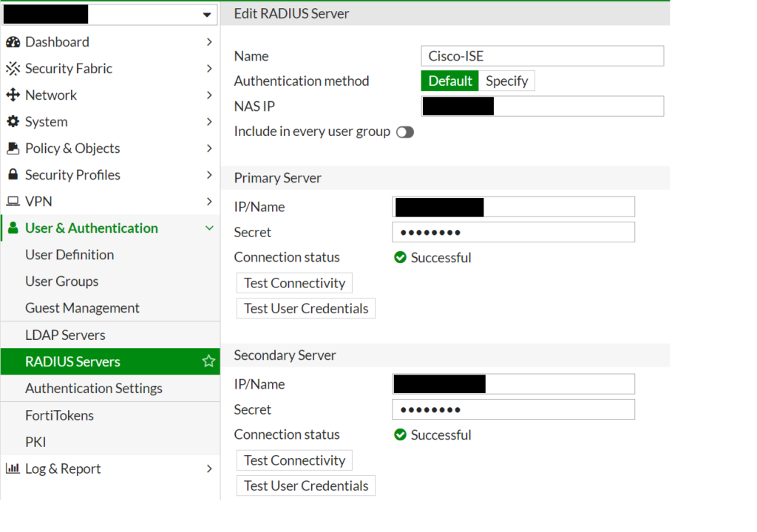Click Primary Server Test Connectivity button
Image resolution: width=757 pixels, height=532 pixels.
click(x=294, y=283)
